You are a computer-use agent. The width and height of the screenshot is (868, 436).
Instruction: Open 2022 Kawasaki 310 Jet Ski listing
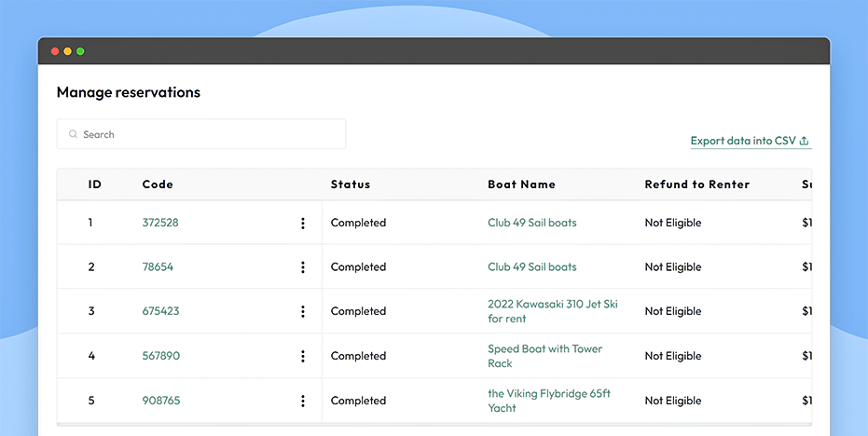(553, 311)
